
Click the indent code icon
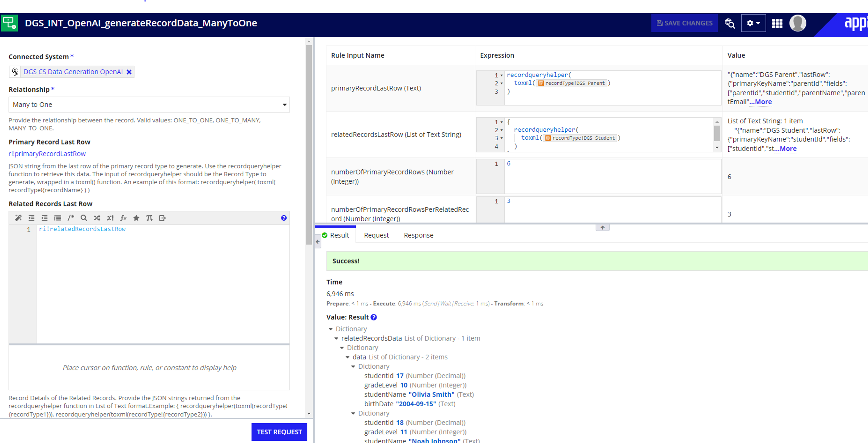(x=45, y=218)
